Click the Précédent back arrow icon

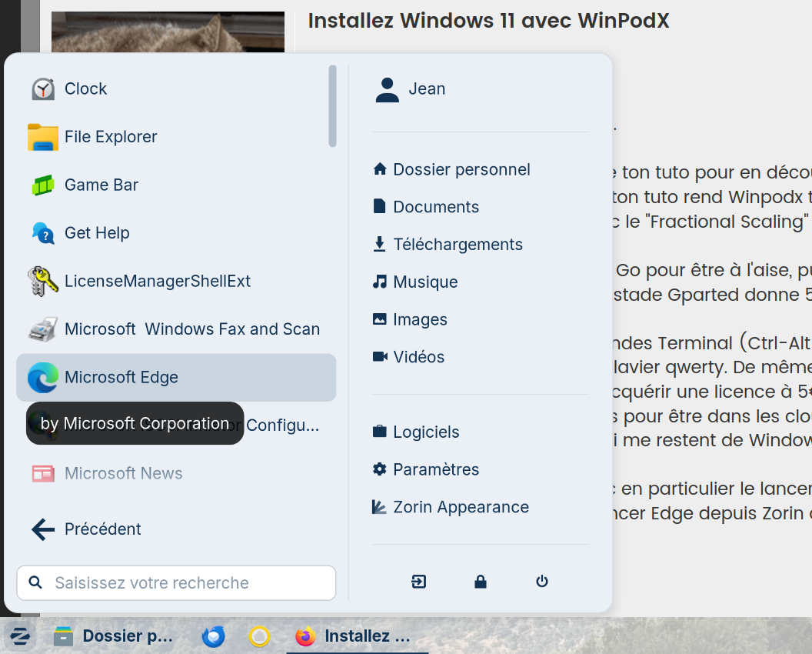pyautogui.click(x=43, y=529)
